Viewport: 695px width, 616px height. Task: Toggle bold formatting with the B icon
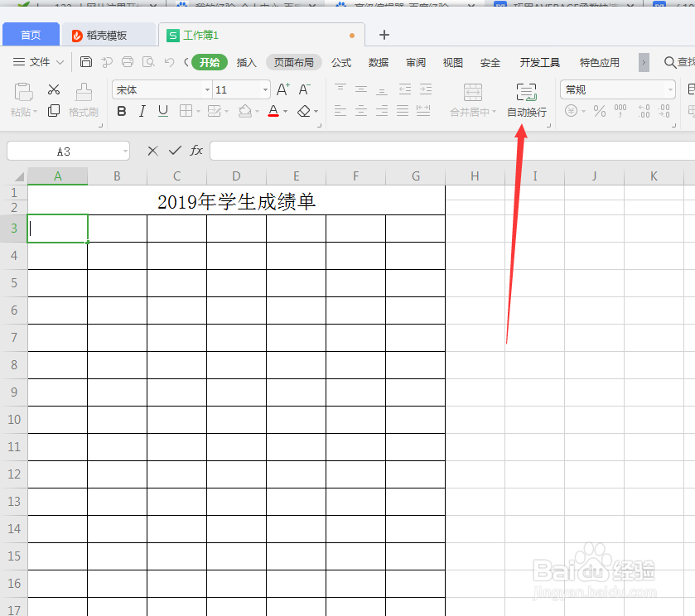pyautogui.click(x=122, y=109)
